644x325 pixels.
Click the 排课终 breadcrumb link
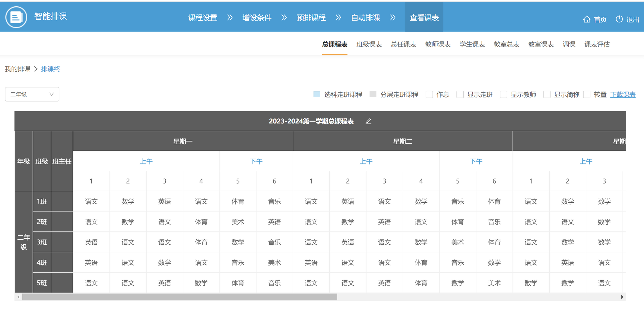coord(51,69)
